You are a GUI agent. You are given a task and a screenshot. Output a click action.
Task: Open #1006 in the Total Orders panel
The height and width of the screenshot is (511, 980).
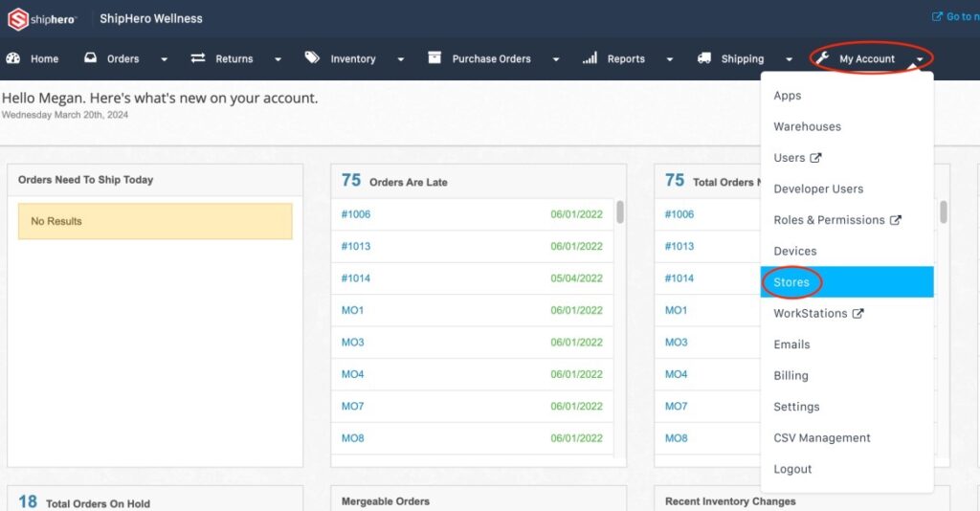click(679, 214)
